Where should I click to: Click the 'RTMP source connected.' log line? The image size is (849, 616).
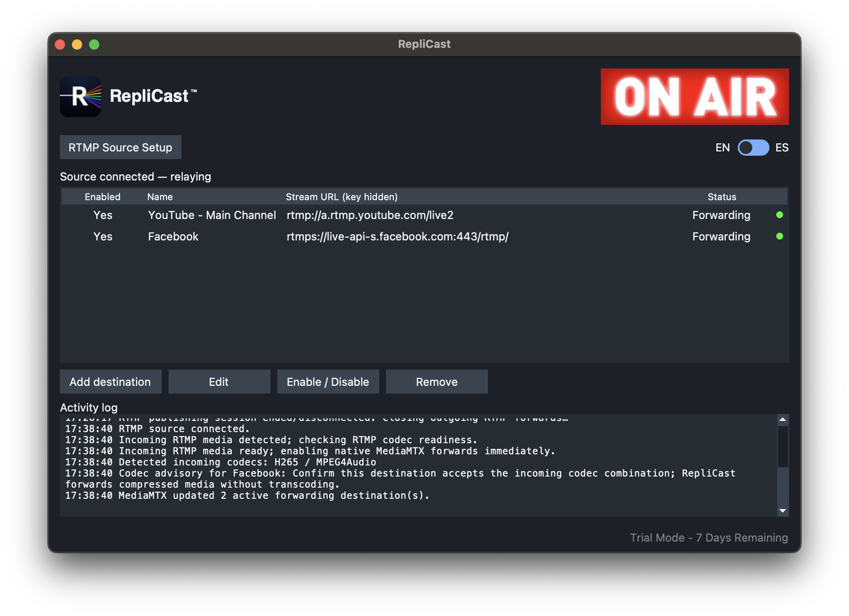pyautogui.click(x=157, y=429)
